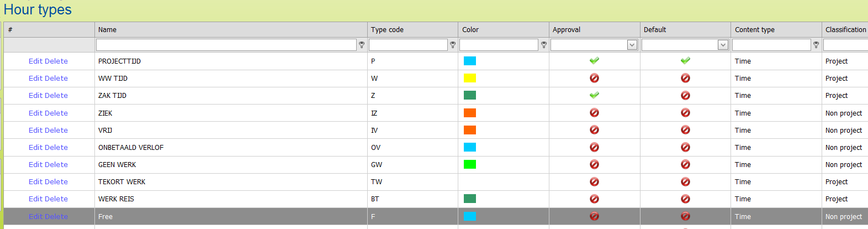Click the red Default icon for ZIEK row

click(x=685, y=113)
